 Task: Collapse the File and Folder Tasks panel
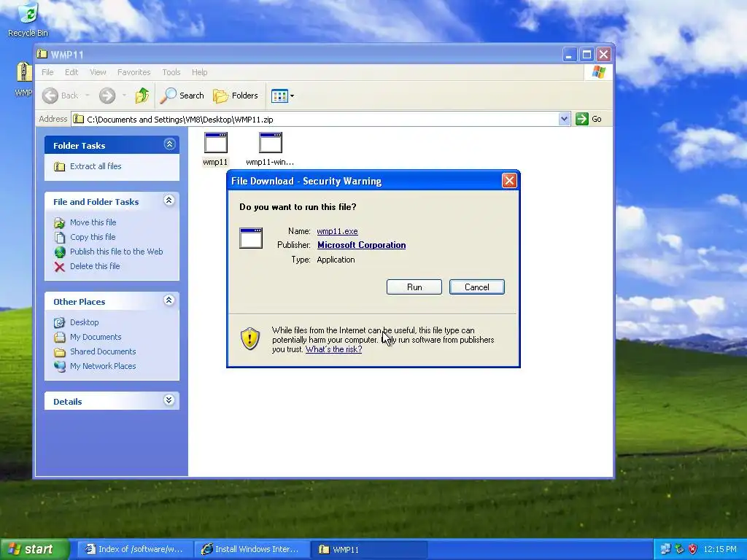169,200
